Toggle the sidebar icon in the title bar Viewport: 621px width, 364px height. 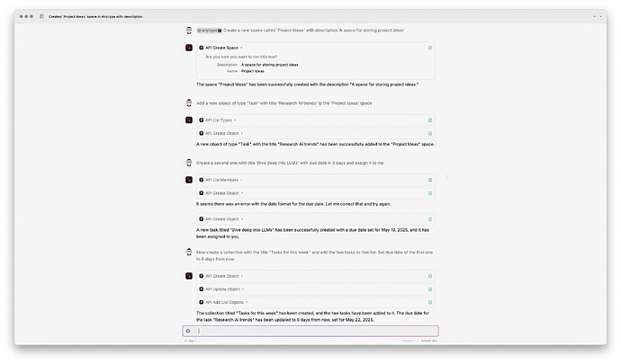coord(41,16)
